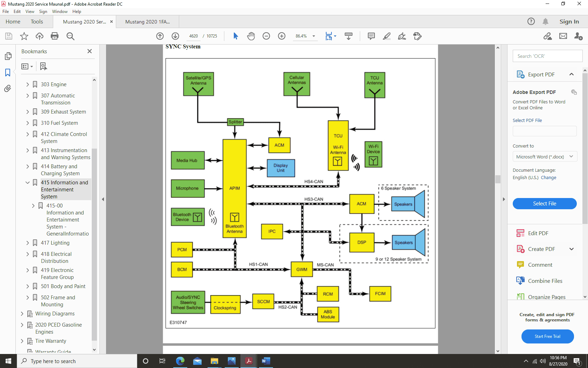The height and width of the screenshot is (368, 588).
Task: Expand the Wiring Diagrams bookmark
Action: click(22, 314)
